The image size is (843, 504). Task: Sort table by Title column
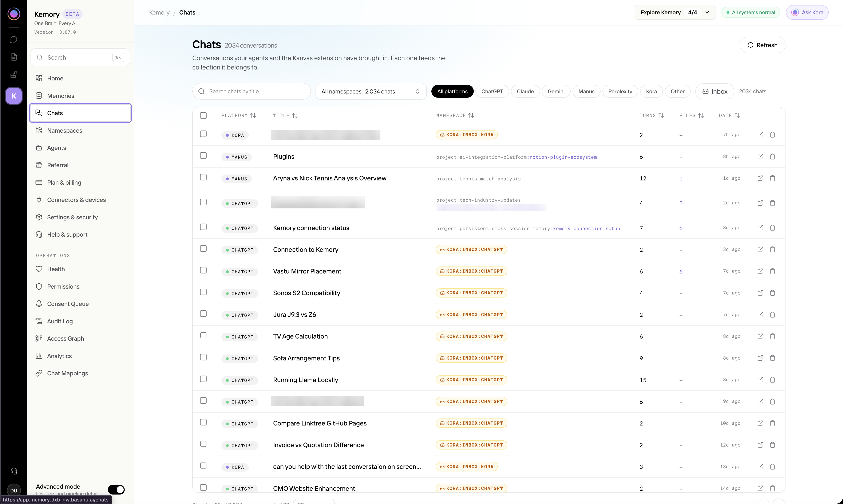tap(285, 115)
